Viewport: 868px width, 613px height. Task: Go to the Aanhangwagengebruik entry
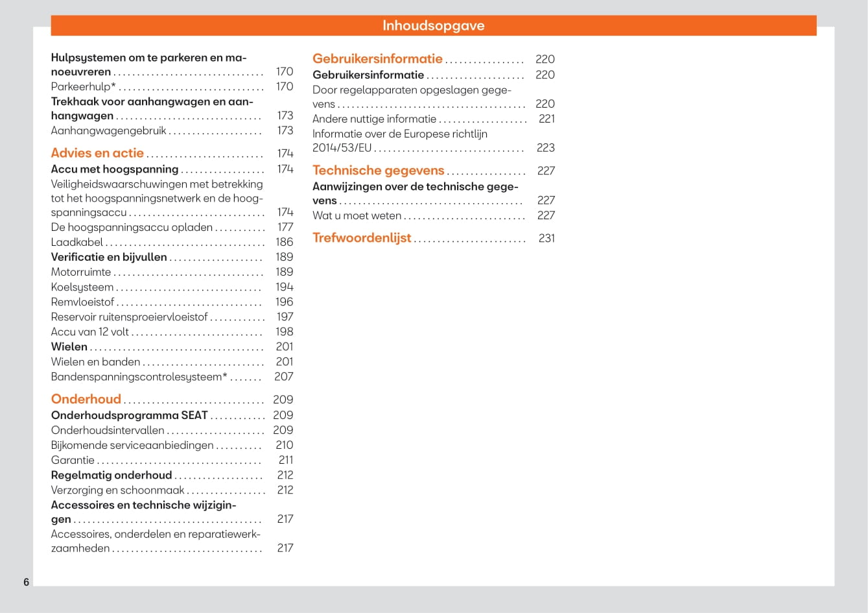pyautogui.click(x=109, y=131)
